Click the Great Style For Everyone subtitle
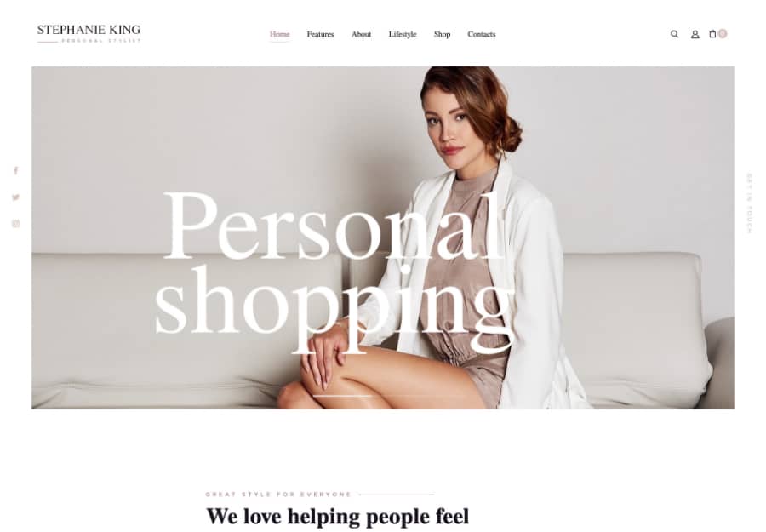 (278, 495)
